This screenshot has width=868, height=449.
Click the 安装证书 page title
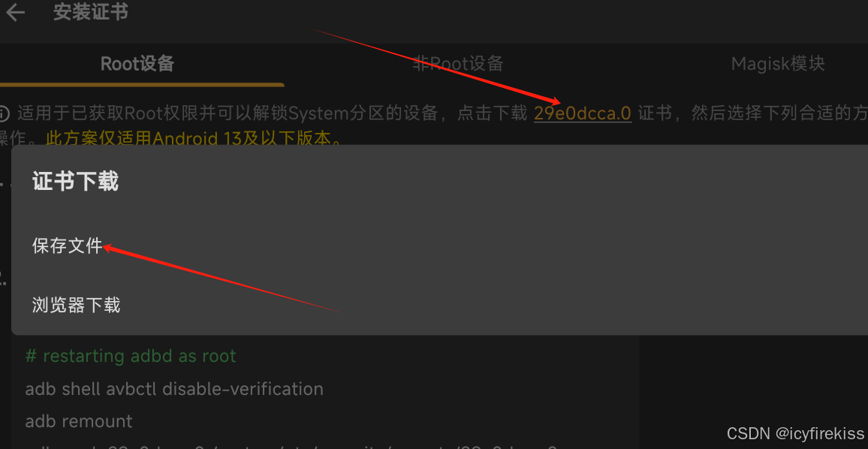91,11
